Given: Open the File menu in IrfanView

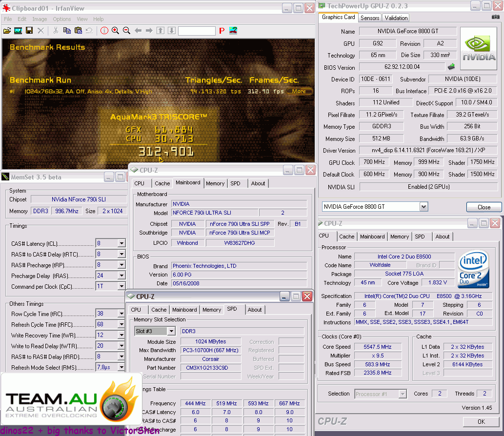Looking at the screenshot, I should coord(8,19).
